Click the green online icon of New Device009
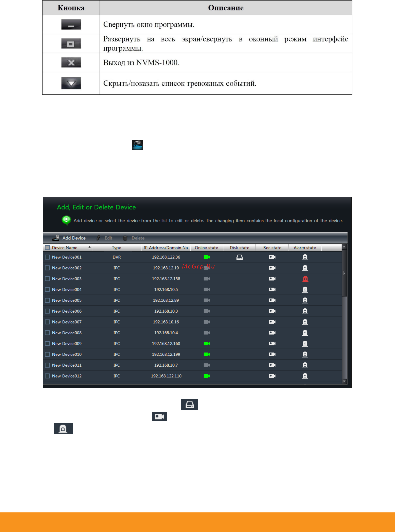 [x=207, y=344]
